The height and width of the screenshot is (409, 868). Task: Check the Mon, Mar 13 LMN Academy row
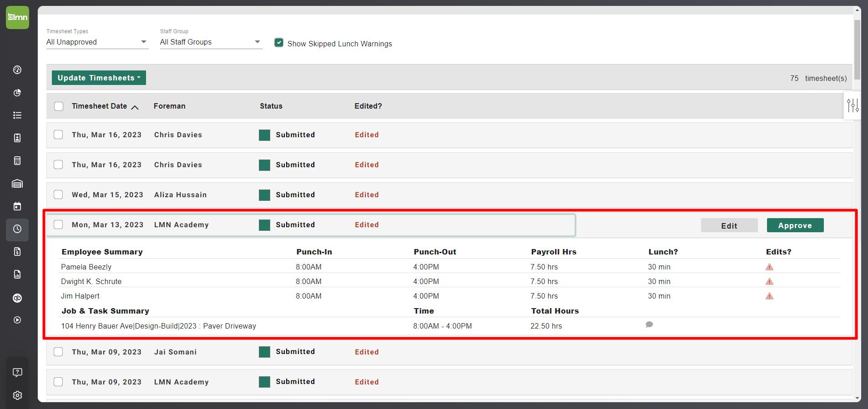(58, 224)
